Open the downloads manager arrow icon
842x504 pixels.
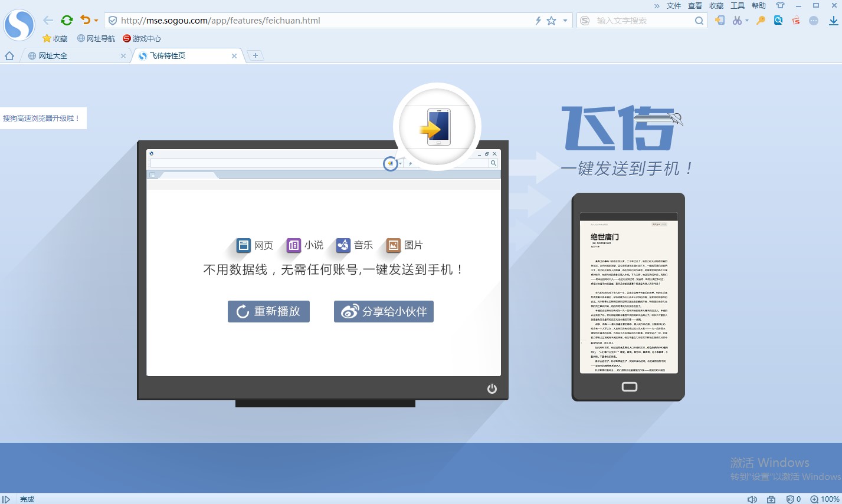(833, 21)
